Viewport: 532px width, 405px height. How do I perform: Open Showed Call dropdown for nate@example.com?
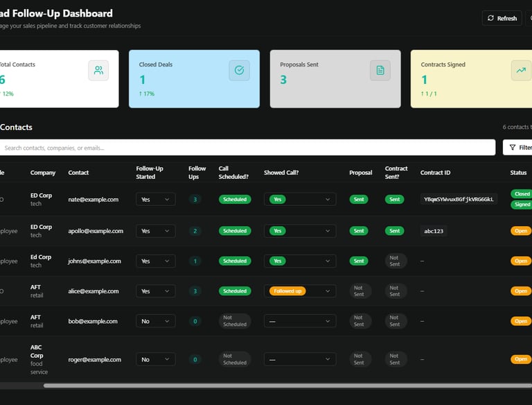pyautogui.click(x=300, y=200)
